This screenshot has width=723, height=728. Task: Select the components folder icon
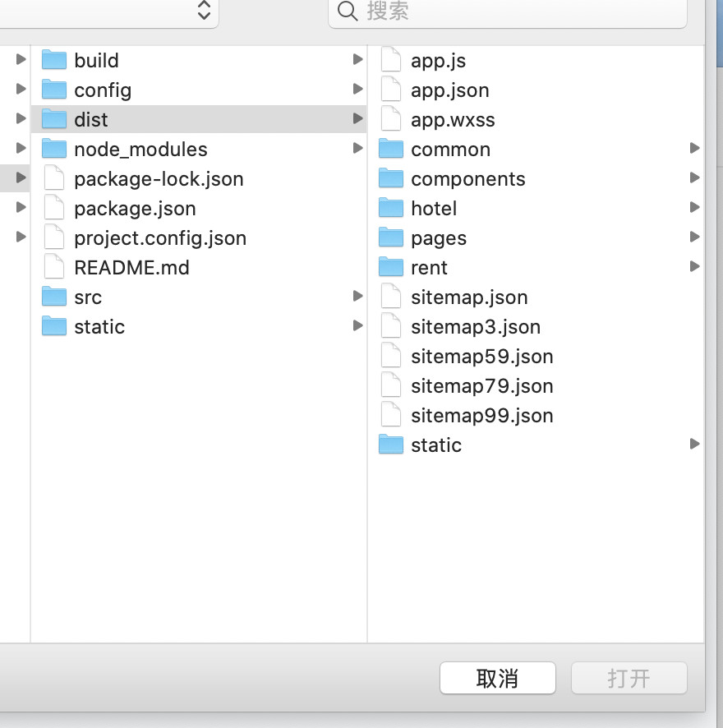[390, 178]
